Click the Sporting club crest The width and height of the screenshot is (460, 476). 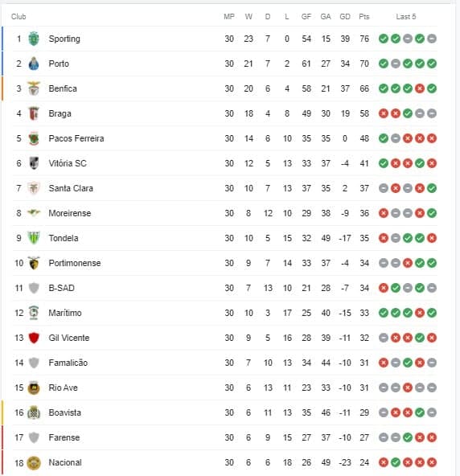pyautogui.click(x=34, y=39)
